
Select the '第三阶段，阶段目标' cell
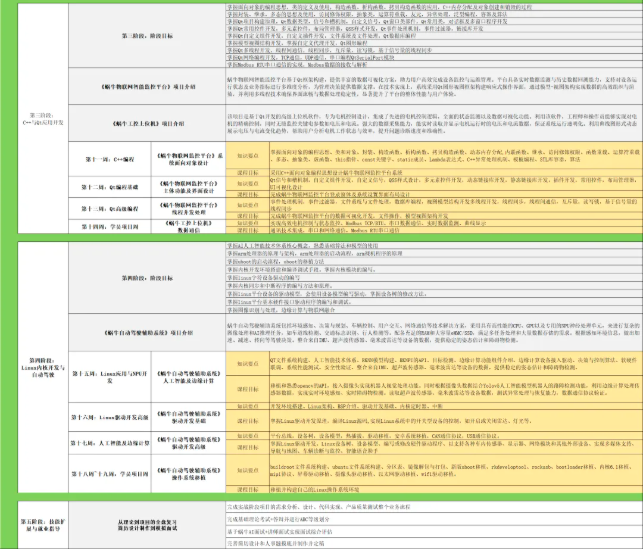point(147,36)
